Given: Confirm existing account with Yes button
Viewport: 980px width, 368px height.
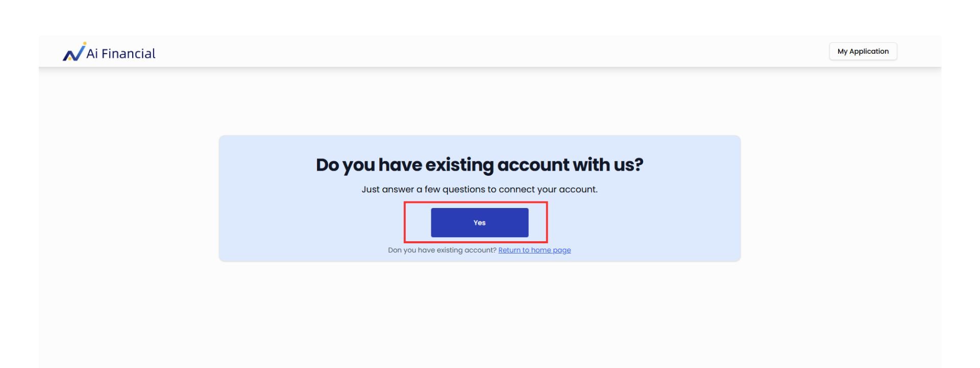Looking at the screenshot, I should 479,222.
